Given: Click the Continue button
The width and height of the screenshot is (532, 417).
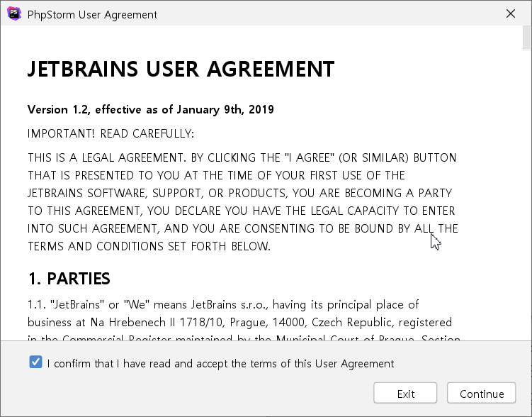Looking at the screenshot, I should pyautogui.click(x=482, y=393).
